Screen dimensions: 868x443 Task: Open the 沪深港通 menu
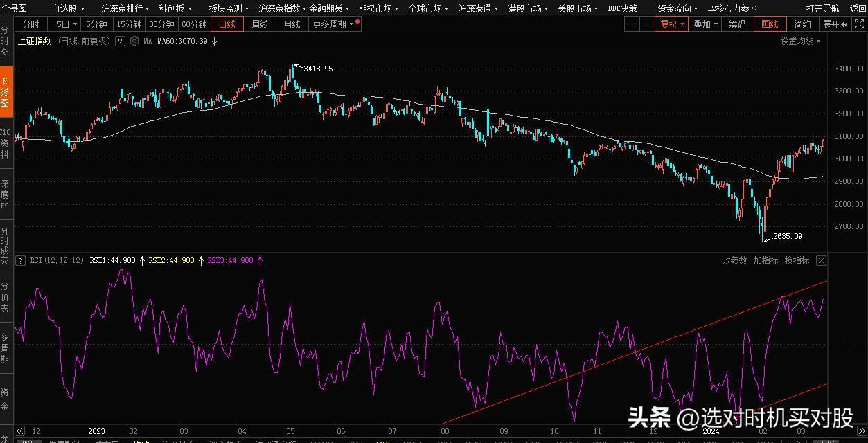point(479,8)
